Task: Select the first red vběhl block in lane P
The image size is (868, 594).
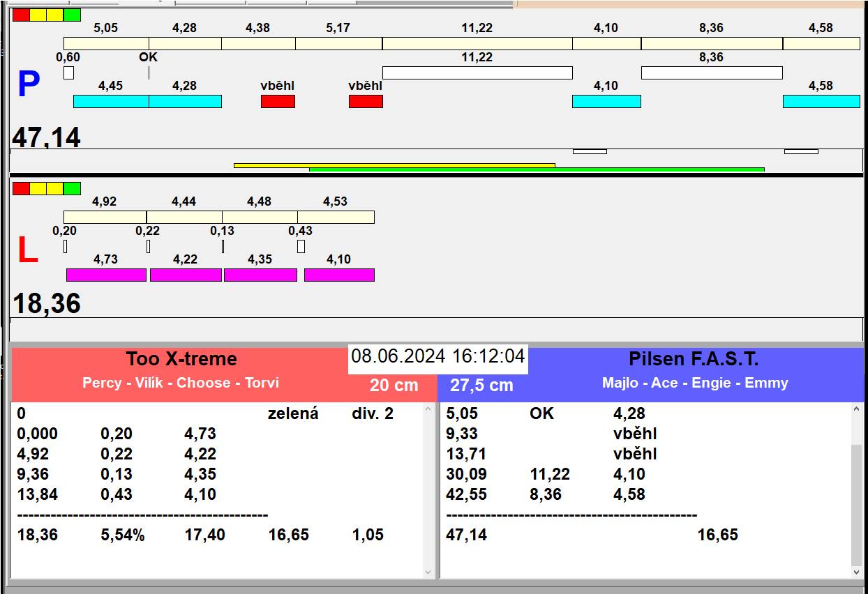Action: [x=278, y=101]
